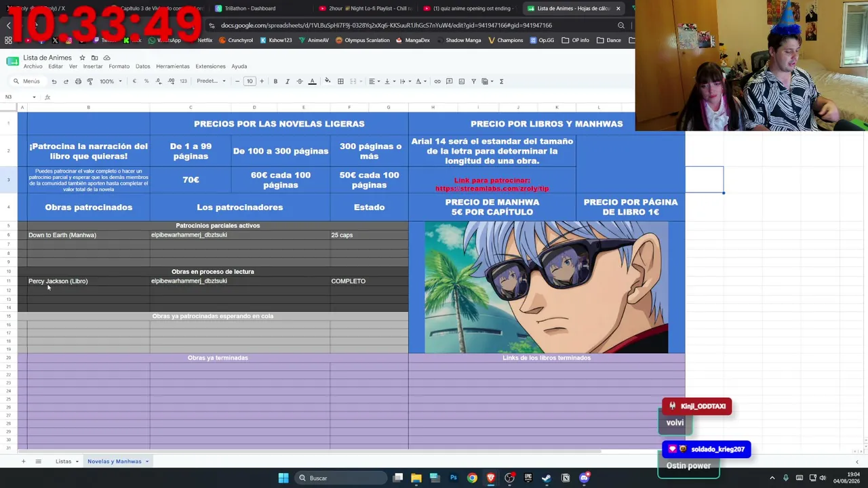868x488 pixels.
Task: Open the OP info bookmark folder
Action: 576,40
